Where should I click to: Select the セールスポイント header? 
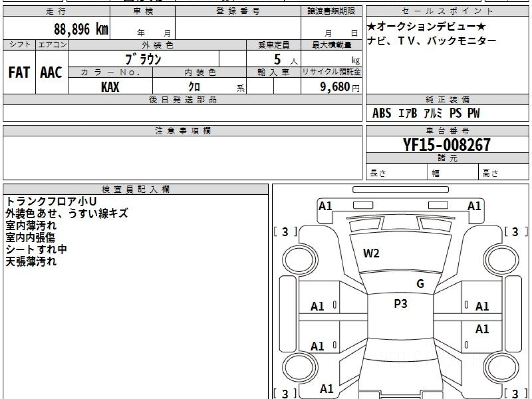[x=448, y=12]
